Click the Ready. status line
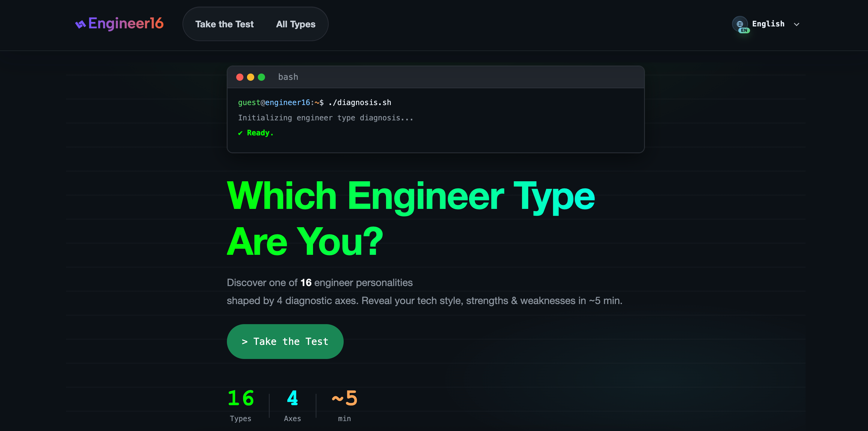Image resolution: width=868 pixels, height=431 pixels. point(256,133)
